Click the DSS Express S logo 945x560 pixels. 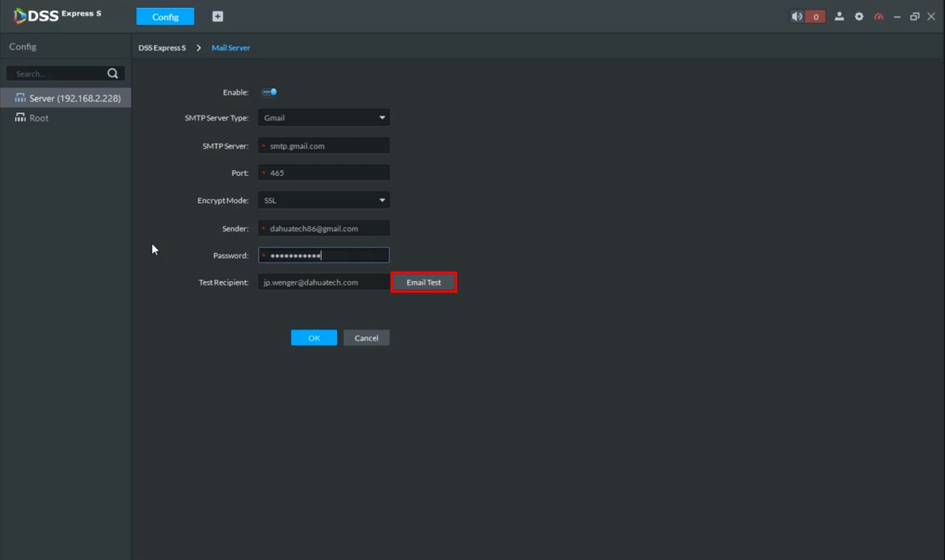(57, 15)
